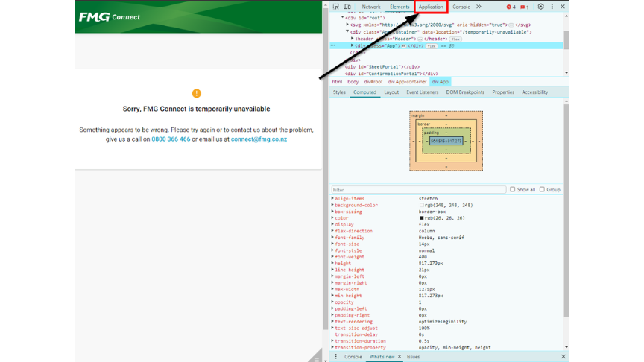The height and width of the screenshot is (362, 644).
Task: Expand the font-family computed property
Action: (x=332, y=237)
